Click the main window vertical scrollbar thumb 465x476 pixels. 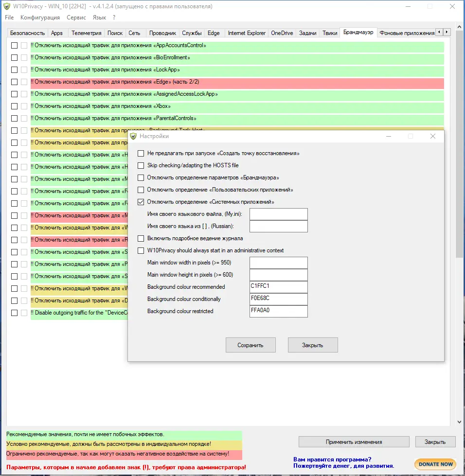pos(459,144)
